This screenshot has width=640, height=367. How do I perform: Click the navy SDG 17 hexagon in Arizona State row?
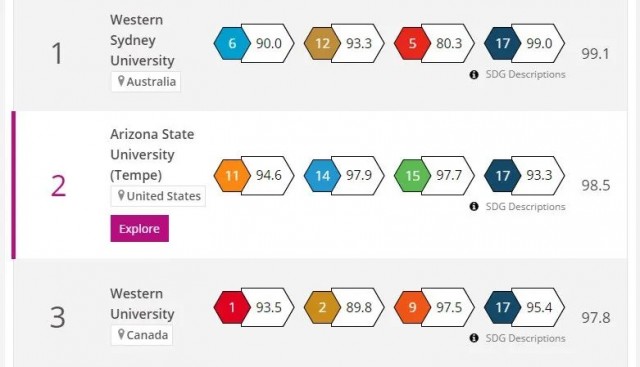point(502,176)
